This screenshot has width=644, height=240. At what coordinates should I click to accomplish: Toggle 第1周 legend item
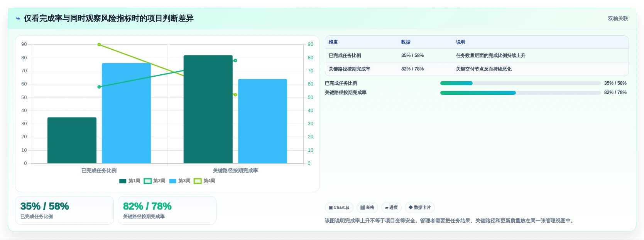click(x=130, y=181)
